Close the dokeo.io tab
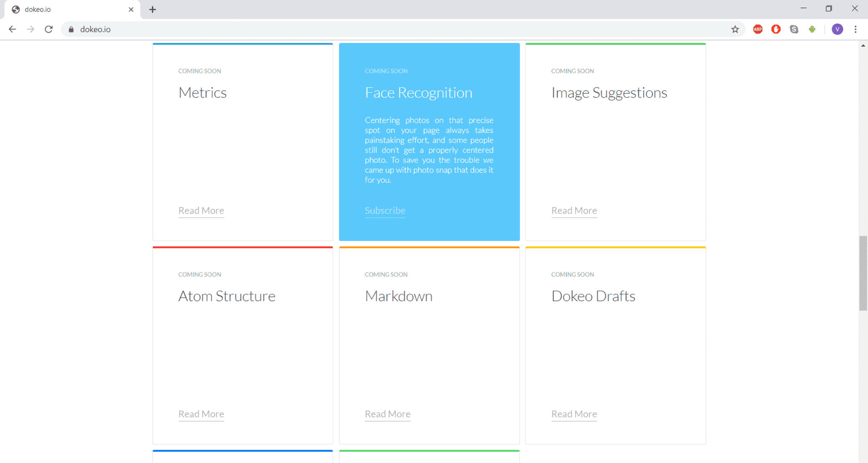The height and width of the screenshot is (463, 868). [x=131, y=10]
